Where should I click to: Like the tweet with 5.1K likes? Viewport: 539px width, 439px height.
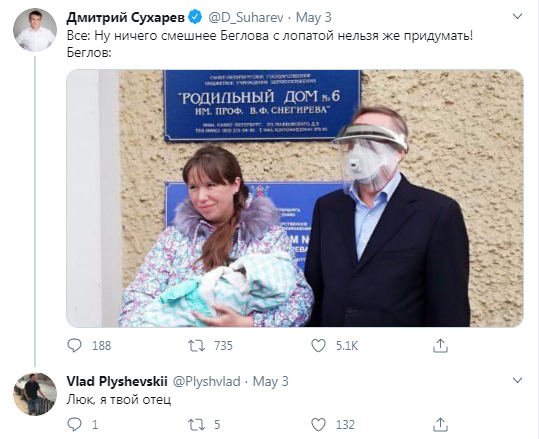click(x=318, y=345)
